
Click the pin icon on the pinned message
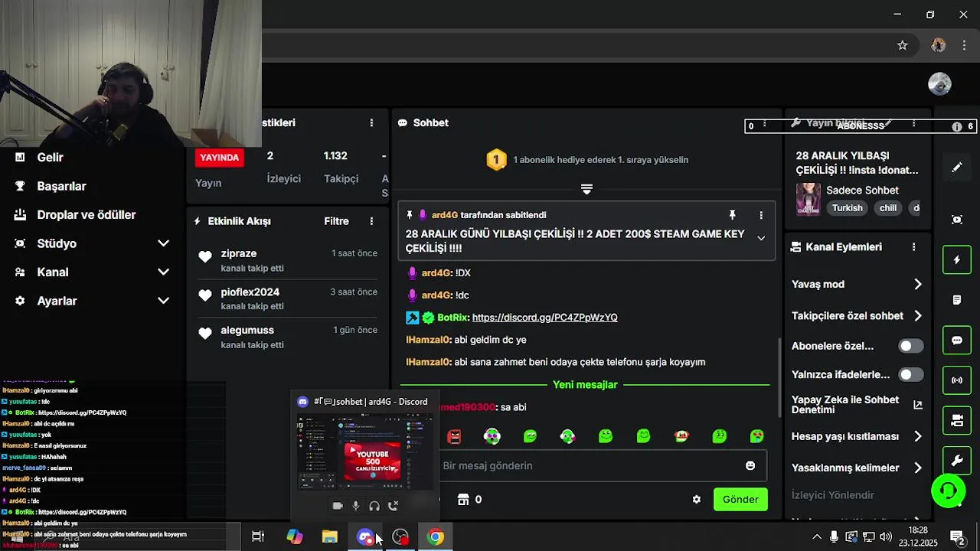(x=732, y=215)
